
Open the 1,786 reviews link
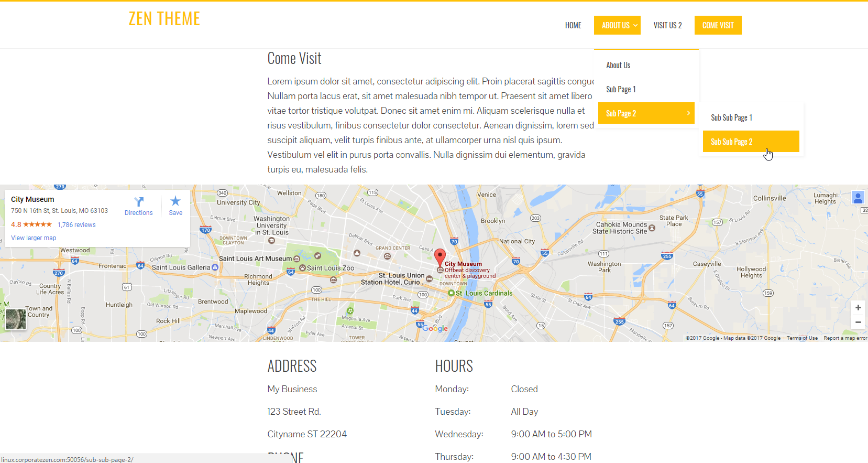76,225
